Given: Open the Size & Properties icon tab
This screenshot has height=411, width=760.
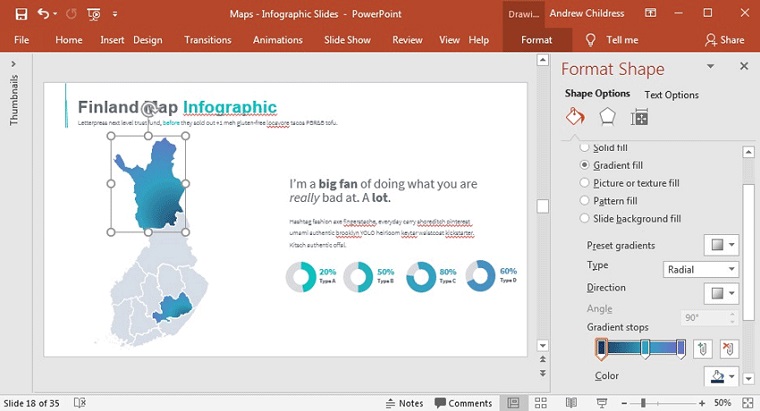Looking at the screenshot, I should pyautogui.click(x=640, y=118).
